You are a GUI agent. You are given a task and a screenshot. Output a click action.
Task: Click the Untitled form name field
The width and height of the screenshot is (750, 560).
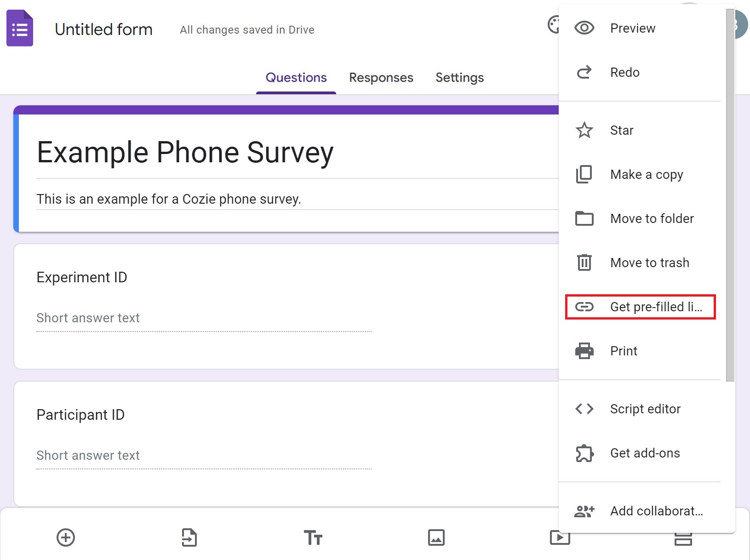pyautogui.click(x=103, y=29)
